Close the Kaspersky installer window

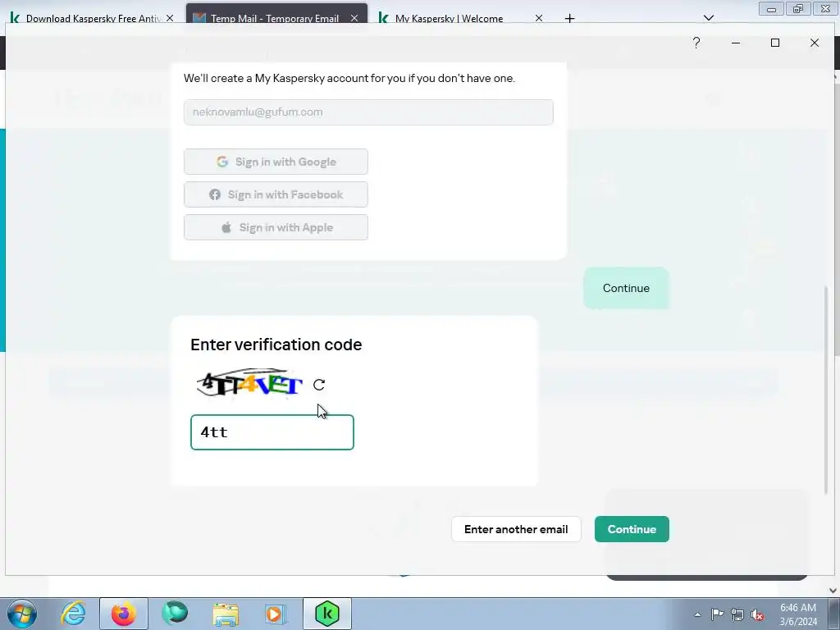point(815,43)
